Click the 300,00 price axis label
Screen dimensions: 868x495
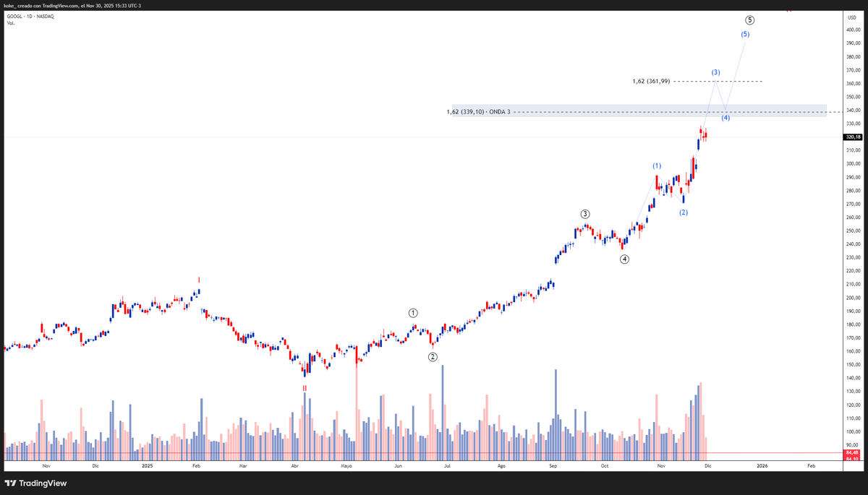[x=853, y=164]
